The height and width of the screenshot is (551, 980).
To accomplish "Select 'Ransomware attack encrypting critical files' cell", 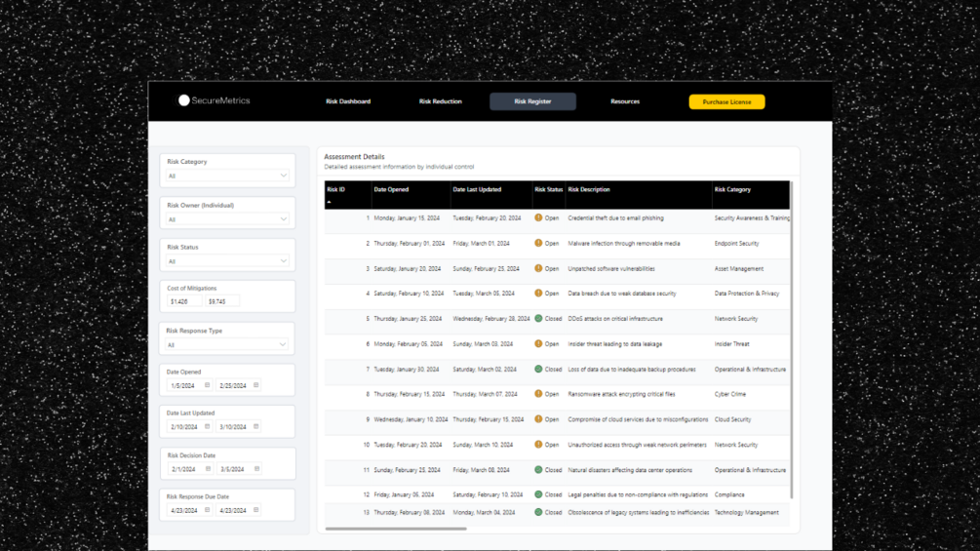I will coord(621,395).
